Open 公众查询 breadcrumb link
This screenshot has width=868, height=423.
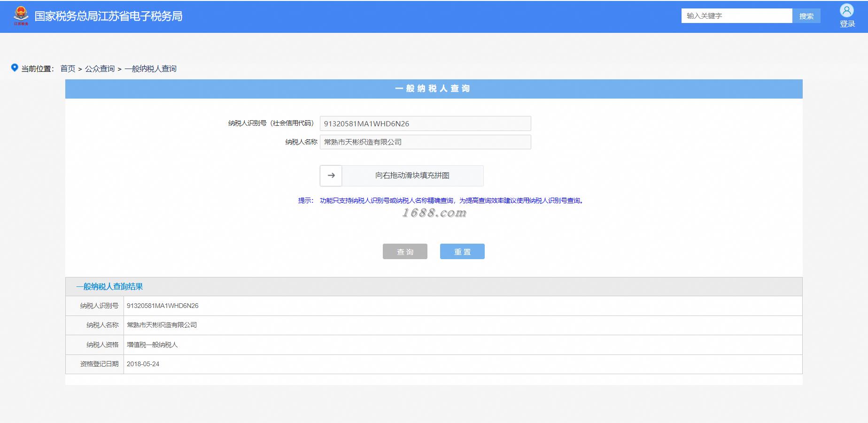[x=100, y=69]
